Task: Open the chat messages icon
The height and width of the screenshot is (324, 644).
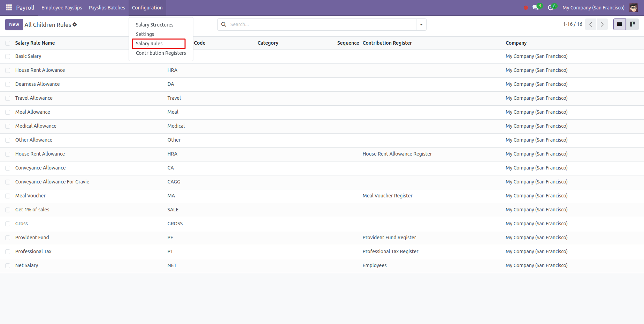Action: click(535, 7)
